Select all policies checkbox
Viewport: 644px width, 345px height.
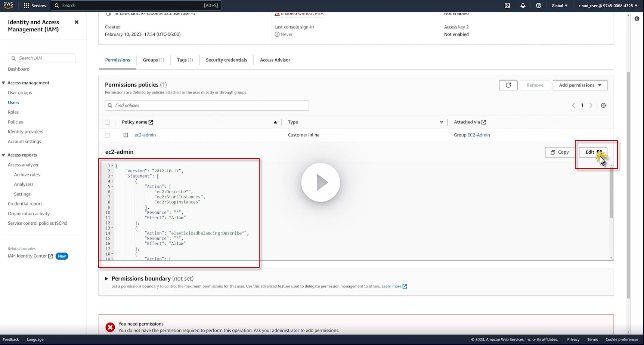(107, 122)
